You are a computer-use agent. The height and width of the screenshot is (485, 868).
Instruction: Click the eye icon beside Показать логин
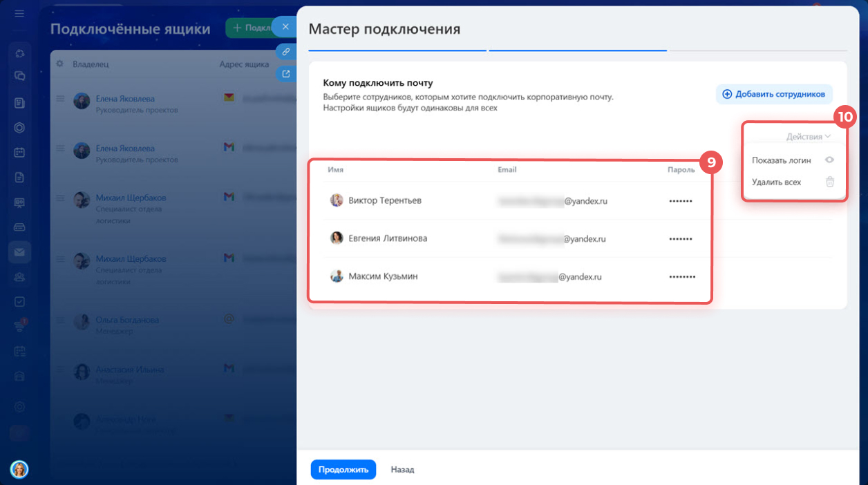[x=830, y=160]
